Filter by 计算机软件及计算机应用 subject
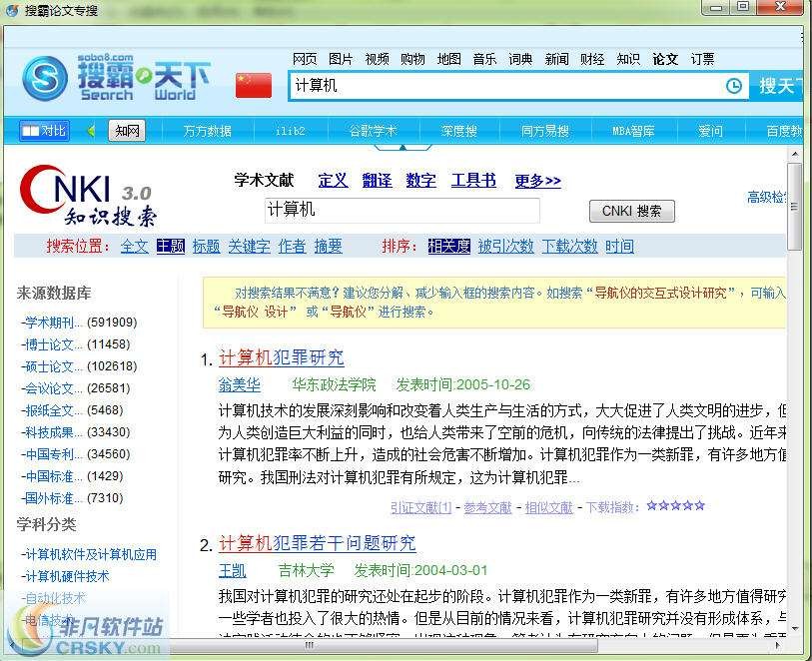The height and width of the screenshot is (661, 812). (x=89, y=554)
